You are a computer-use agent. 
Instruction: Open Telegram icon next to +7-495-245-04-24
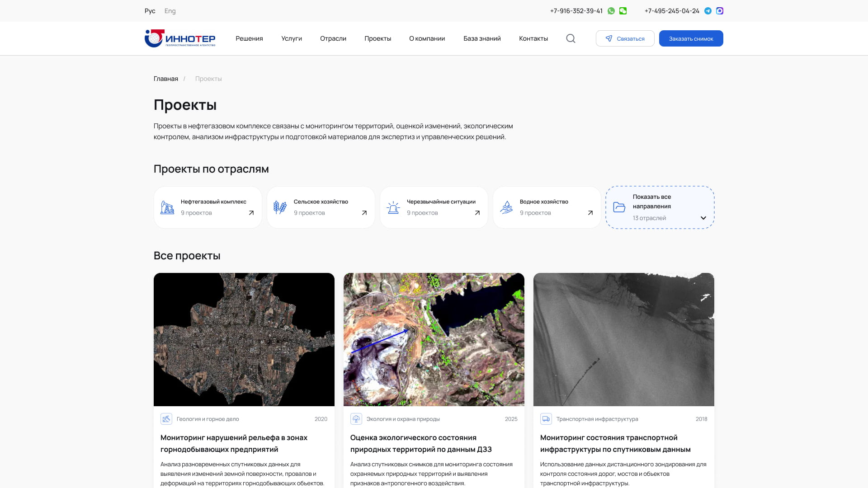click(708, 11)
